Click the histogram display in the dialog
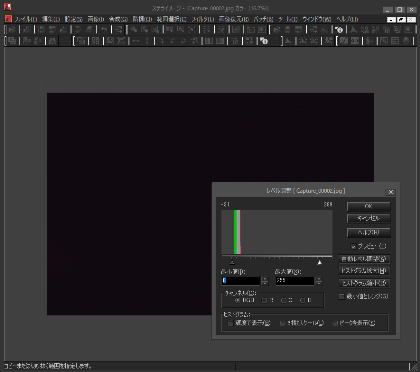Viewport: 420px width, 372px height. click(x=277, y=232)
